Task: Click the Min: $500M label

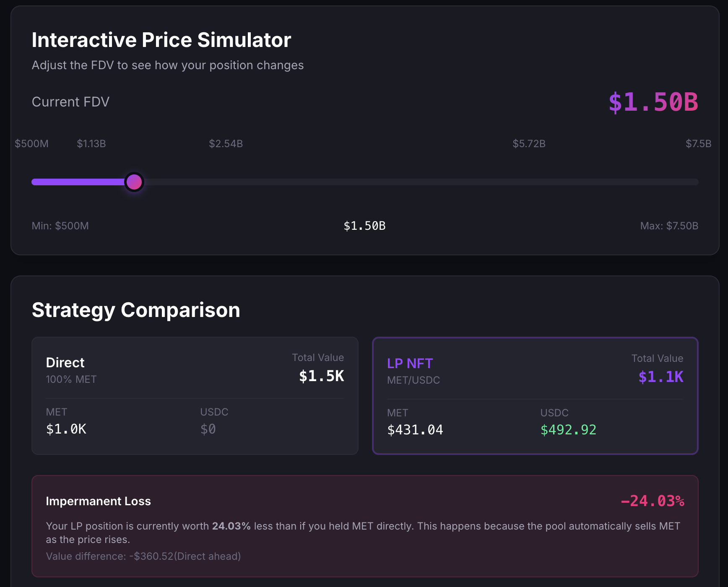Action: [60, 226]
